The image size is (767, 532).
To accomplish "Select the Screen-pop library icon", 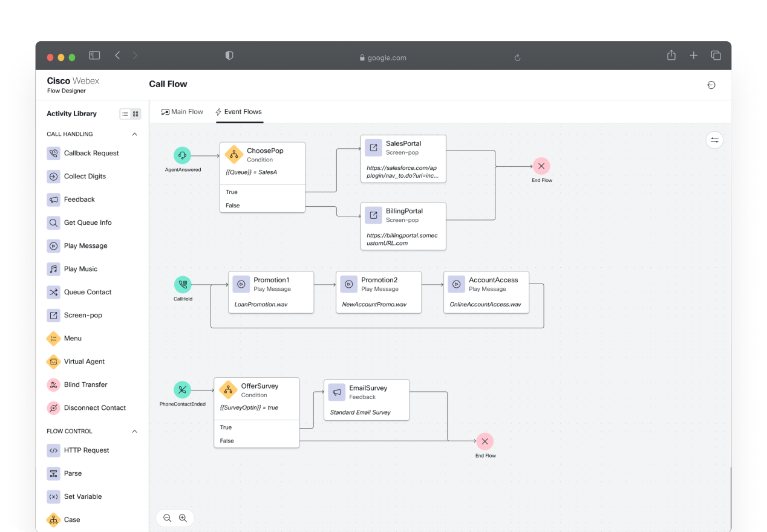I will point(53,316).
